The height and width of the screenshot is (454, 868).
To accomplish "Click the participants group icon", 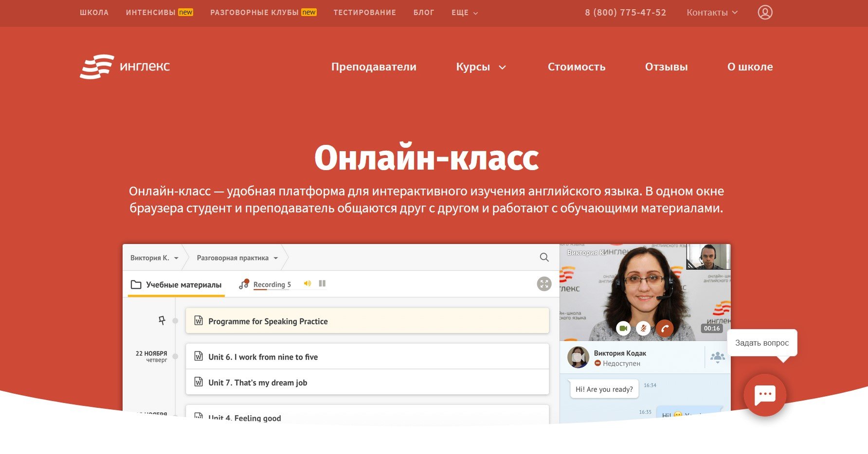I will pos(717,357).
